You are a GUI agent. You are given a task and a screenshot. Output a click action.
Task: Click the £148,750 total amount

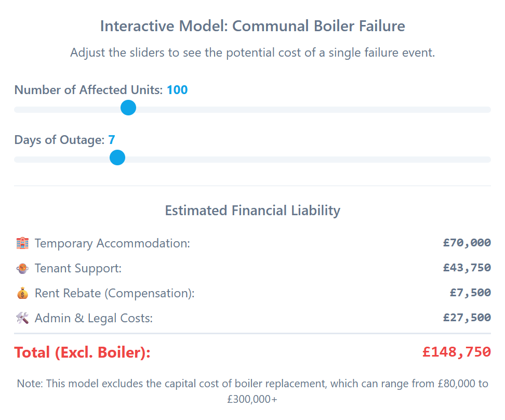click(456, 352)
